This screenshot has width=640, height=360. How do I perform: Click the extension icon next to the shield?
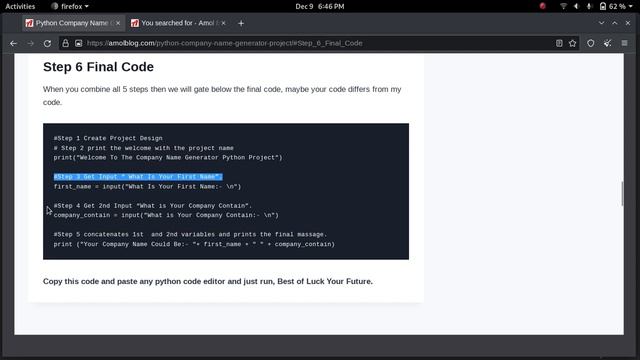click(607, 43)
